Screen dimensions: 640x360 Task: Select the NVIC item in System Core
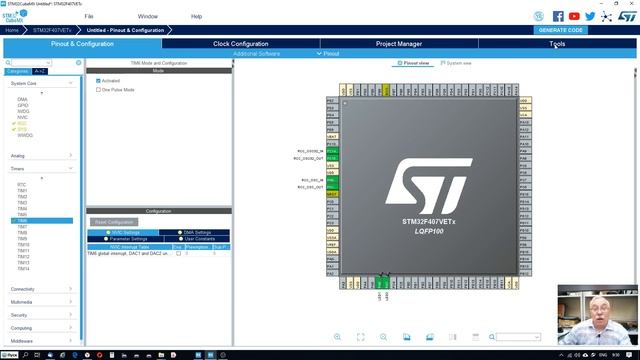[x=22, y=117]
